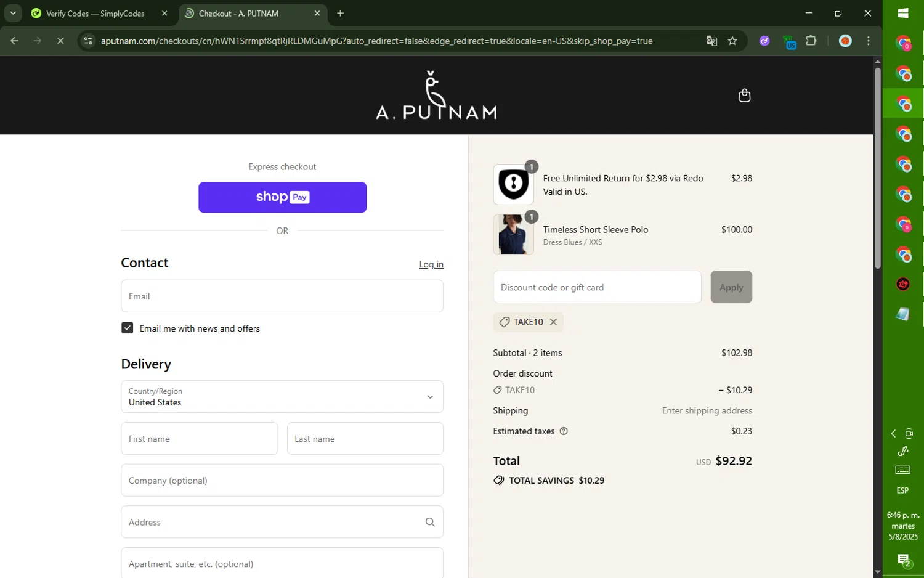Click the Apply discount button
This screenshot has height=578, width=924.
click(x=731, y=287)
